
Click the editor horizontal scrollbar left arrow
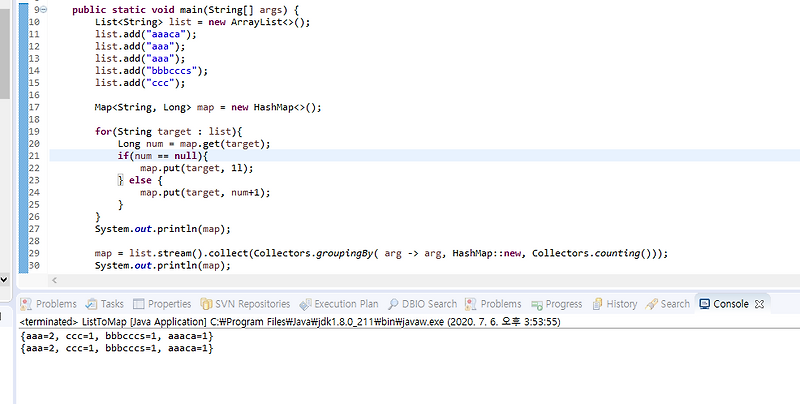[x=55, y=280]
